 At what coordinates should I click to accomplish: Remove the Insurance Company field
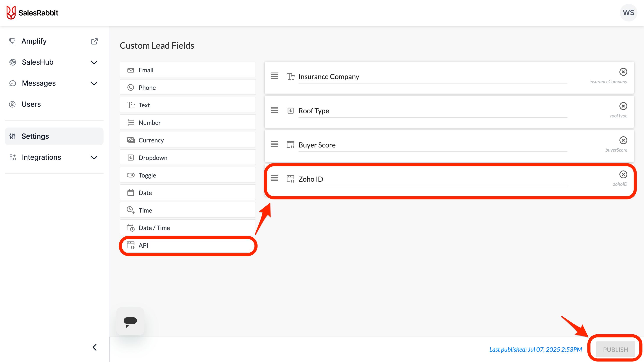point(623,72)
